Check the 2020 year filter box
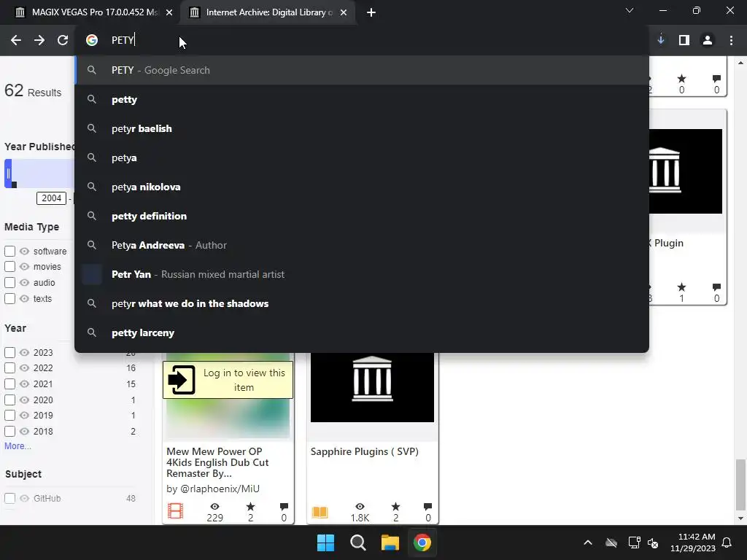Viewport: 747px width, 560px height. pyautogui.click(x=9, y=400)
